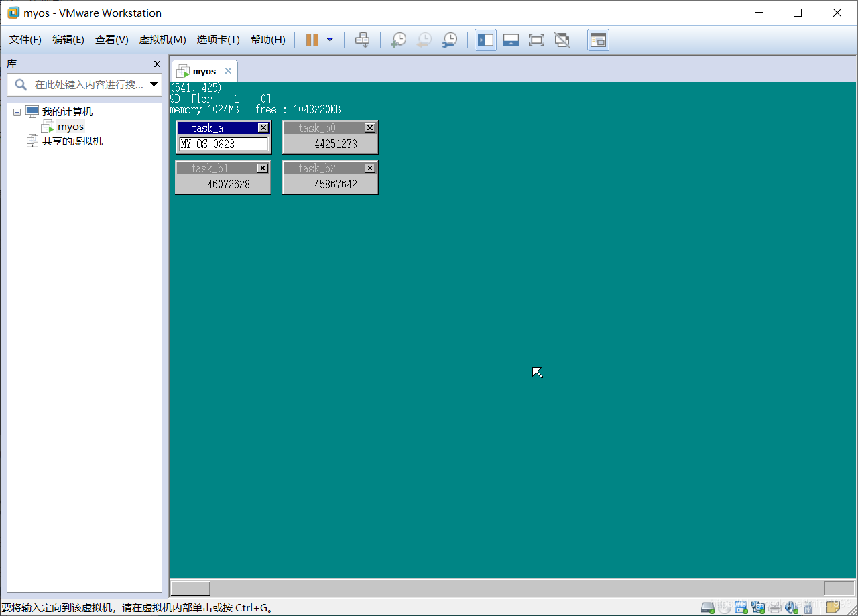Screen dimensions: 858x616
Task: Click the floppy drive status icon
Action: pos(741,607)
